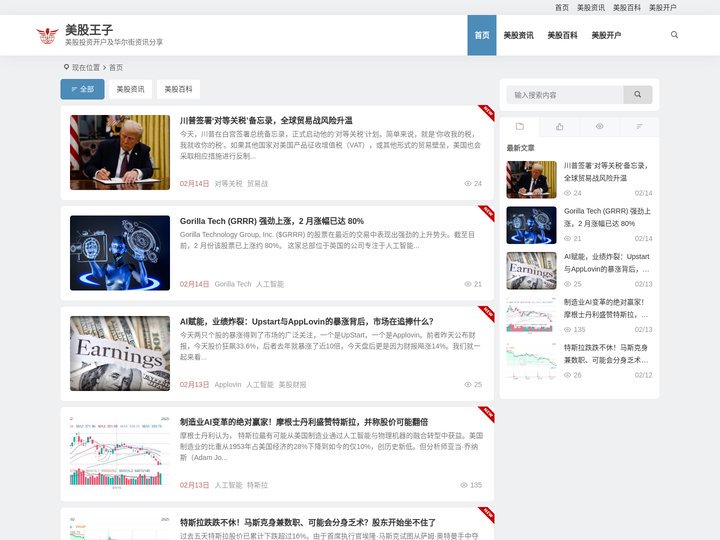
Task: Click 美股百科 in the top utility bar
Action: (626, 7)
